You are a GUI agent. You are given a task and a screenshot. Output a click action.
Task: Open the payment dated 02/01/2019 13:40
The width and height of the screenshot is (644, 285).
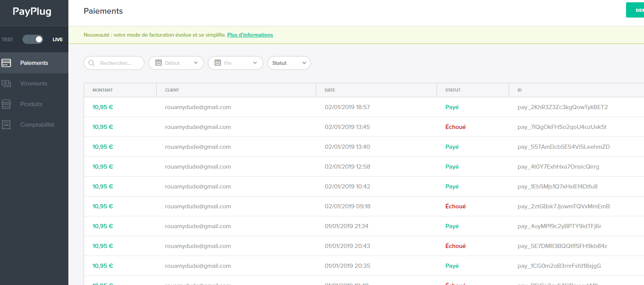point(364,147)
